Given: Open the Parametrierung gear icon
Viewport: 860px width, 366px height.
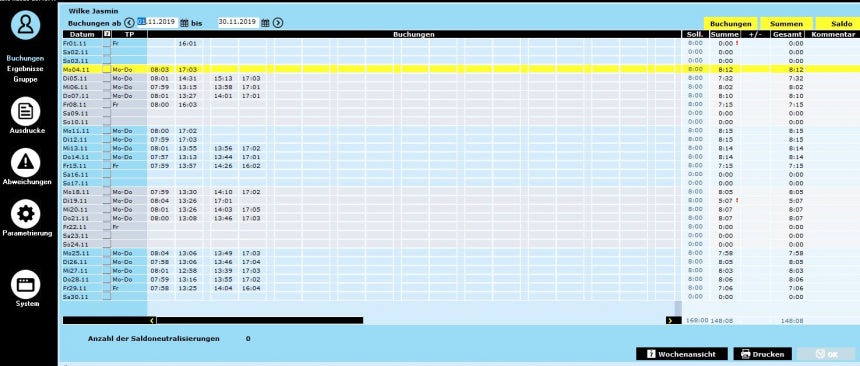Looking at the screenshot, I should pos(26,213).
